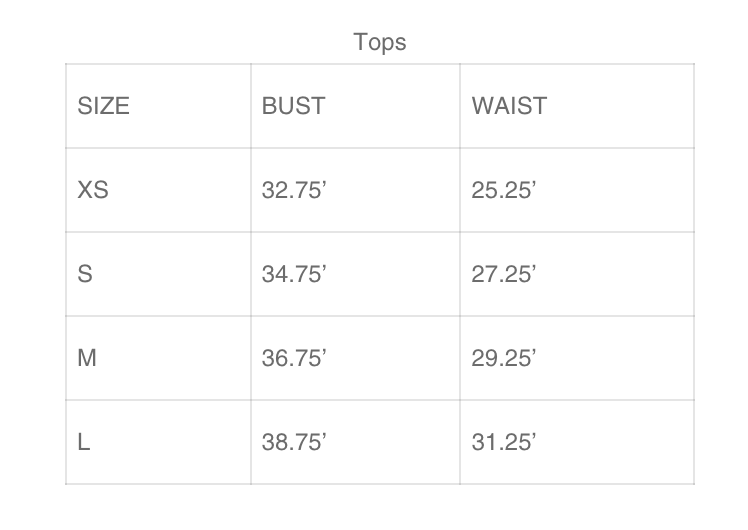
Task: Select the 31.25' waist value
Action: [x=504, y=442]
